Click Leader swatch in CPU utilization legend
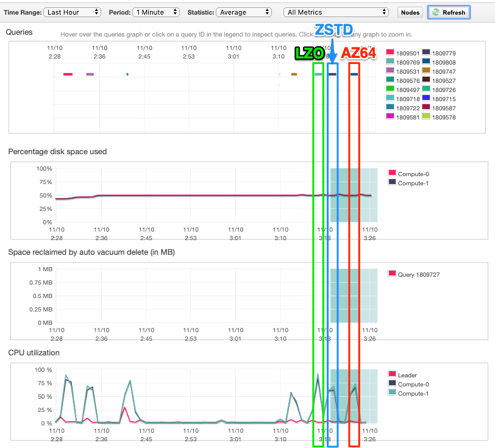 pyautogui.click(x=392, y=375)
